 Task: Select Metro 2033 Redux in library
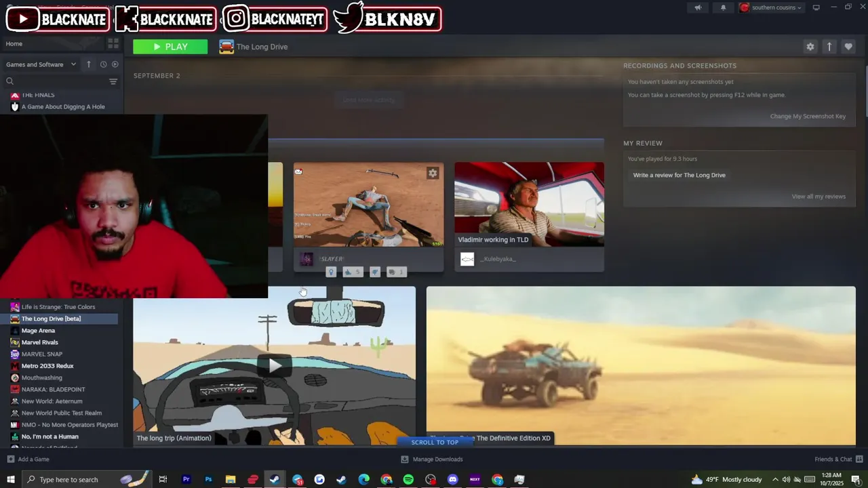(x=47, y=366)
